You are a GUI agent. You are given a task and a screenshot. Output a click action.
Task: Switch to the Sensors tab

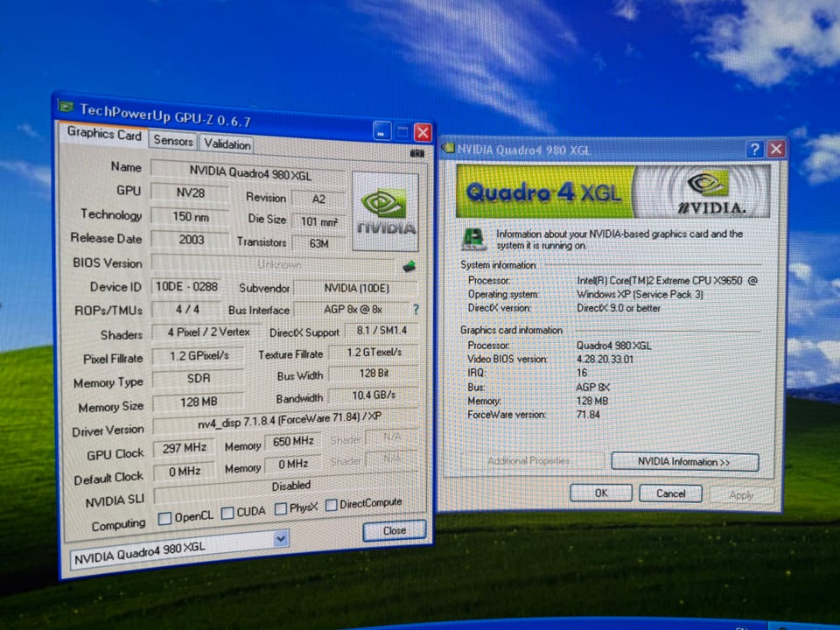click(x=172, y=141)
